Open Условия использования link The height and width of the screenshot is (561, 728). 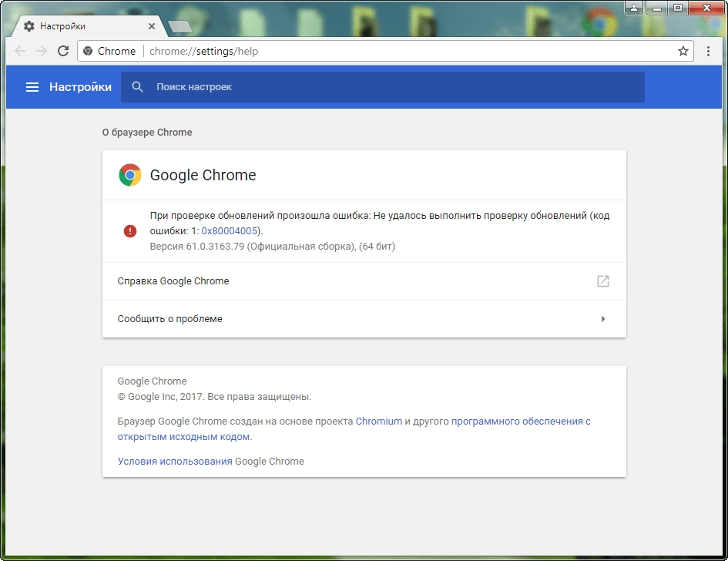tap(175, 461)
